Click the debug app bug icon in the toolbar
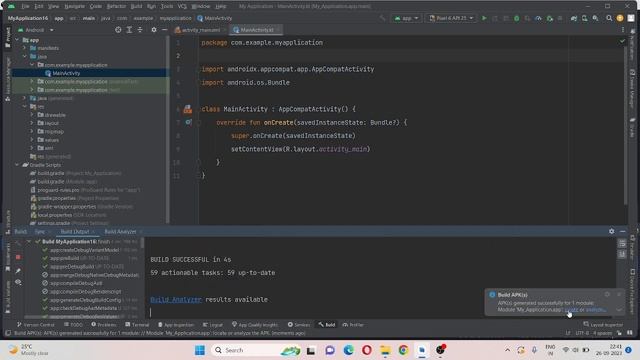Screen dimensions: 640x360 pyautogui.click(x=516, y=18)
